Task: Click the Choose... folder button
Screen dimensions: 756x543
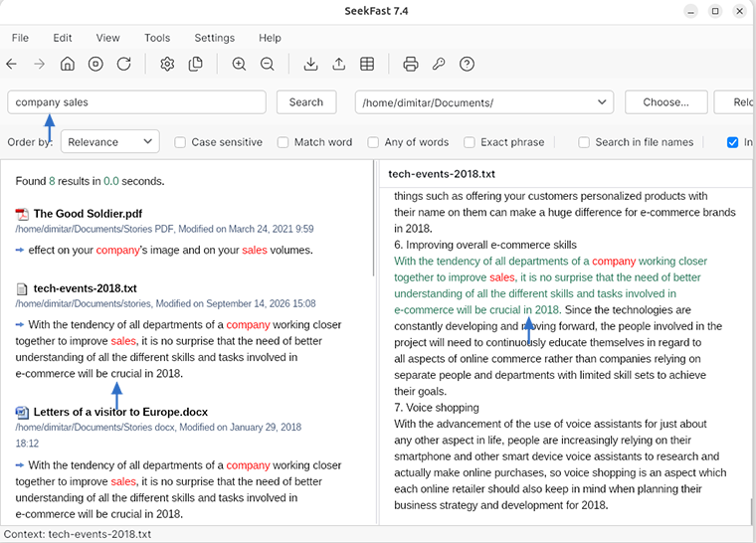Action: 665,102
